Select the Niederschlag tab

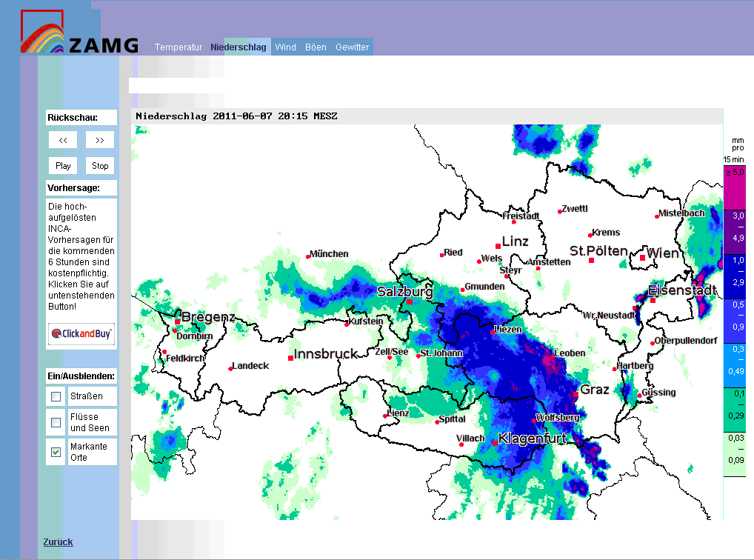[238, 47]
